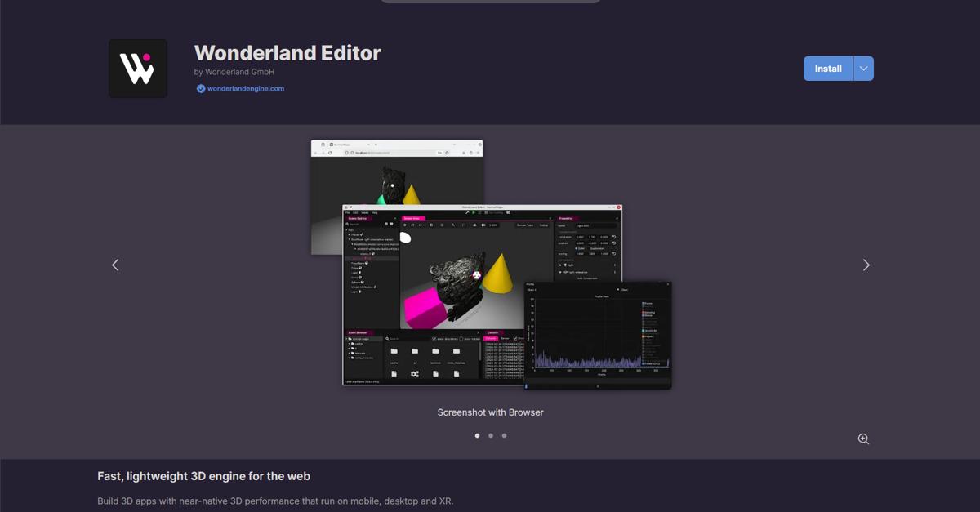Screen dimensions: 980x512
Task: Enable the show hidden checkbox
Action: click(461, 339)
